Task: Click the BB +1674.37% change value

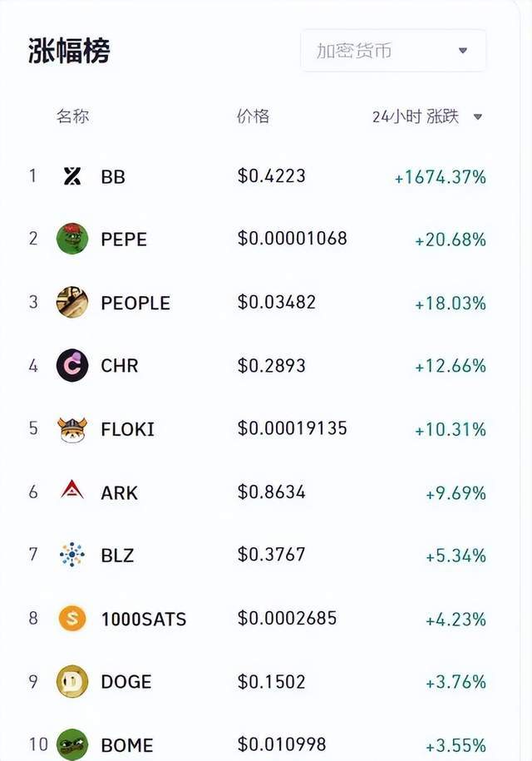Action: tap(440, 177)
